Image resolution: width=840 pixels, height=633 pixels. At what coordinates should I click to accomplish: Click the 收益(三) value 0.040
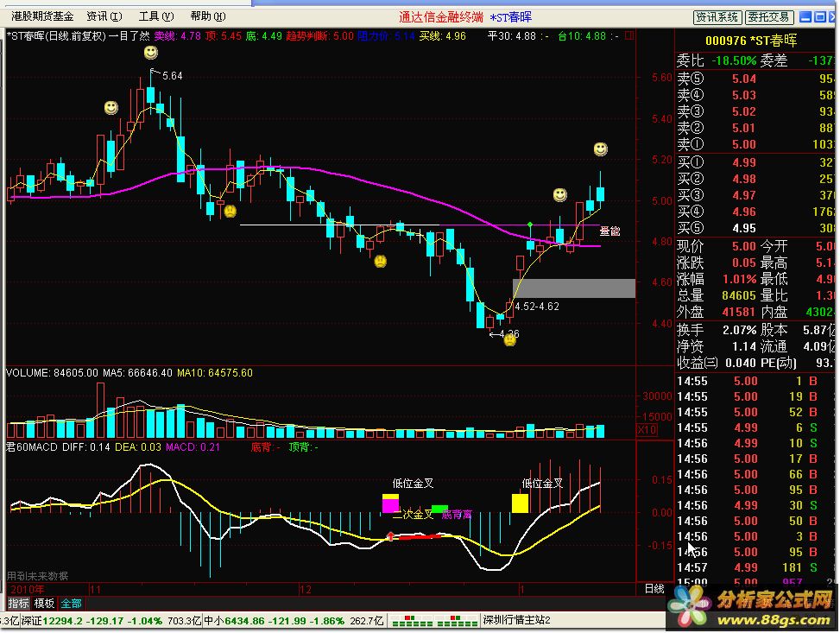click(x=741, y=364)
